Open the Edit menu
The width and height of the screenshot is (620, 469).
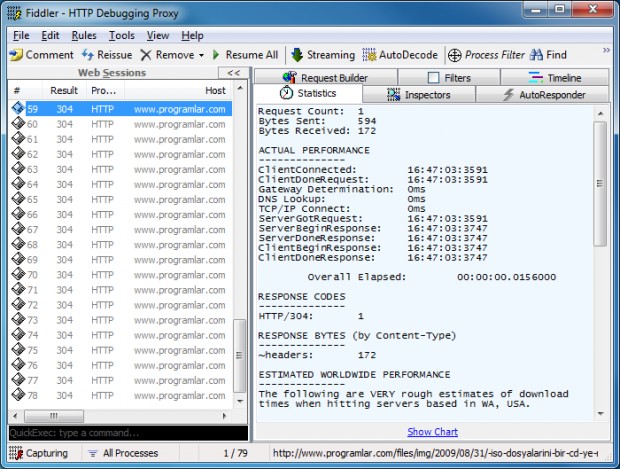pos(50,36)
